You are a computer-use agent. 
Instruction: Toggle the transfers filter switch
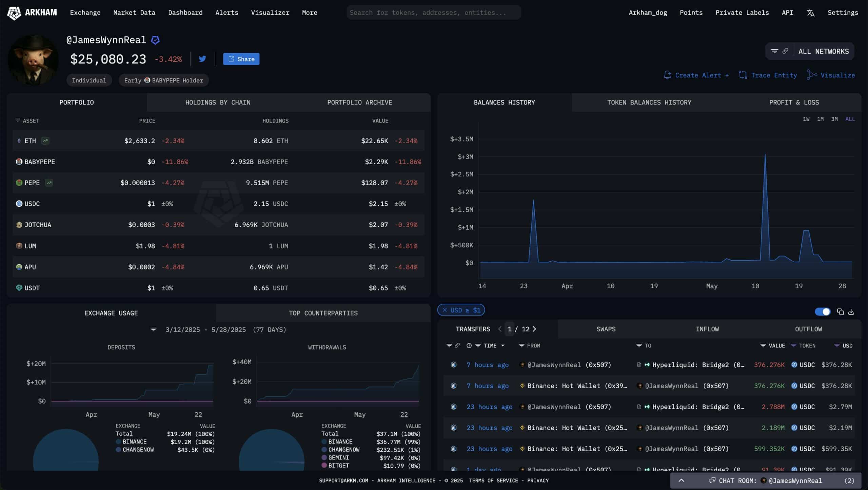(x=823, y=312)
